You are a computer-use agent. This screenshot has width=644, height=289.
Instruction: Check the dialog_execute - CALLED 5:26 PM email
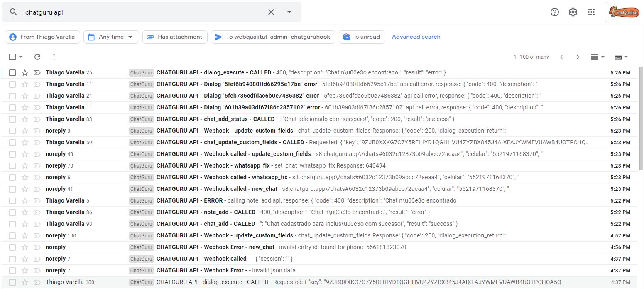12,73
